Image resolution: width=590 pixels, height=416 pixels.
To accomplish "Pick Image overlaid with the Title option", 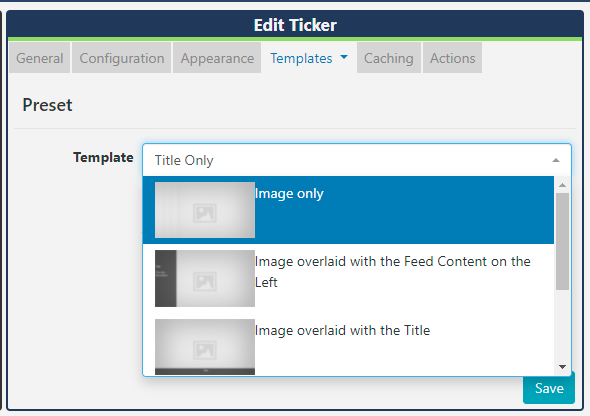I will point(348,344).
